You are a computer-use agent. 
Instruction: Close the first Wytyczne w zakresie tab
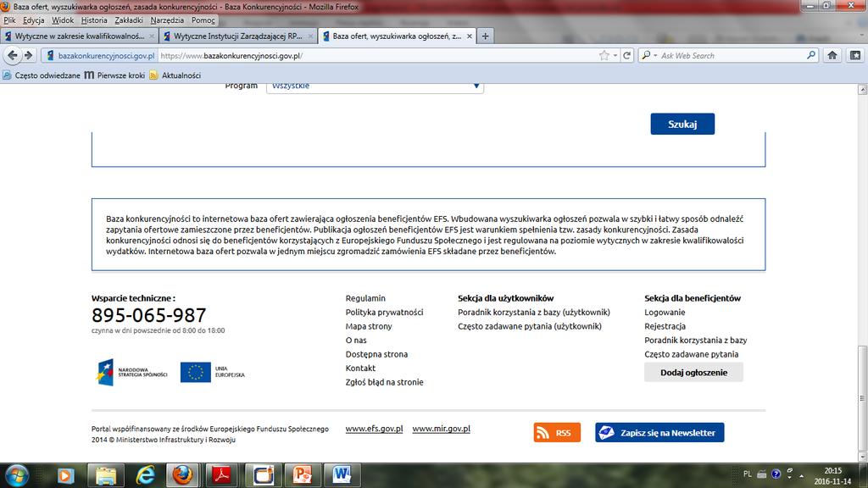(x=152, y=36)
